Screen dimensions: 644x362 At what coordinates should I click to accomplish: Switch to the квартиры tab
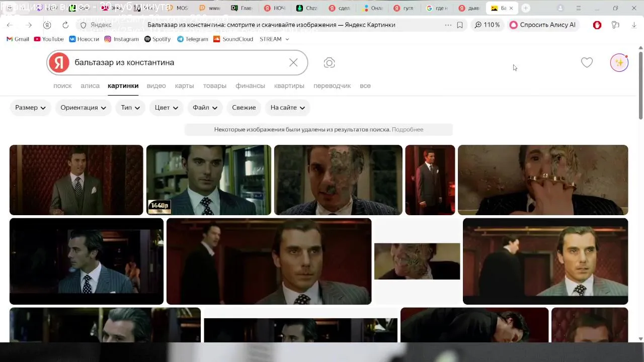tap(289, 86)
